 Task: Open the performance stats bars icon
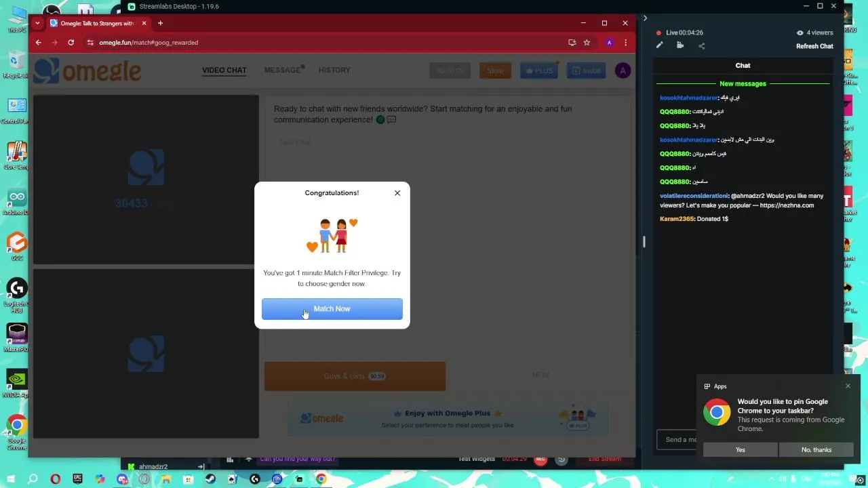pyautogui.click(x=230, y=460)
